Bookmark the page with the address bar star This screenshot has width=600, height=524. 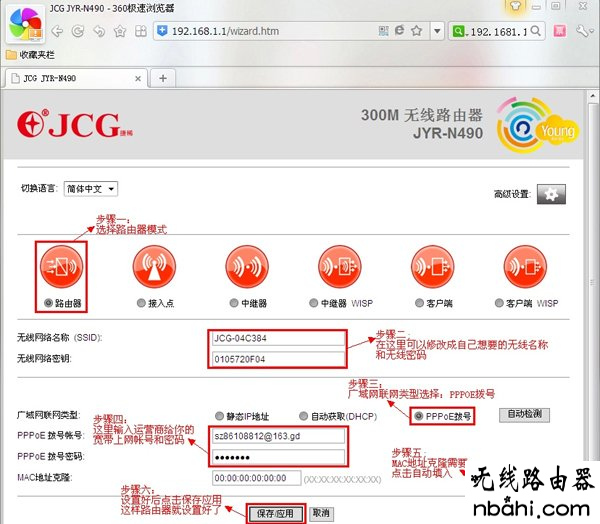point(417,31)
